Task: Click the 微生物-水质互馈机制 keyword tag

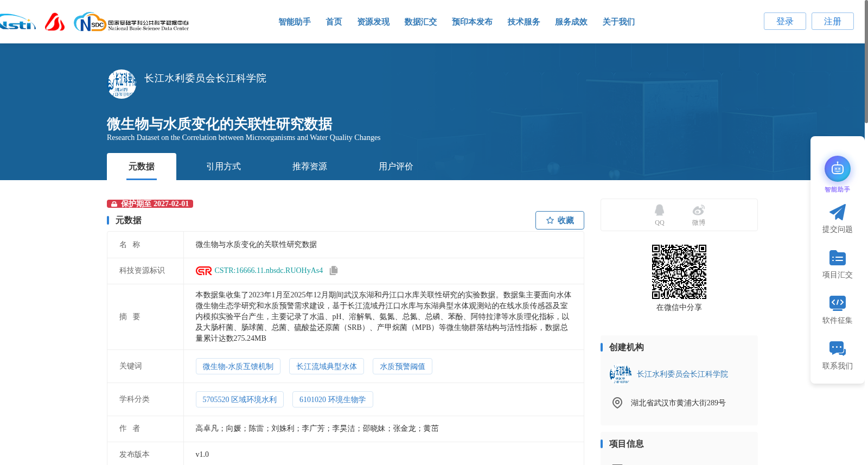Action: [238, 366]
